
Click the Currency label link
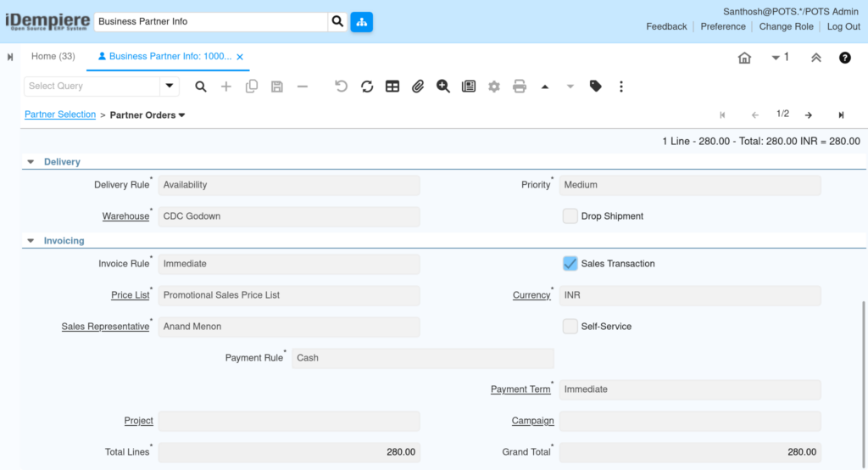pos(531,295)
